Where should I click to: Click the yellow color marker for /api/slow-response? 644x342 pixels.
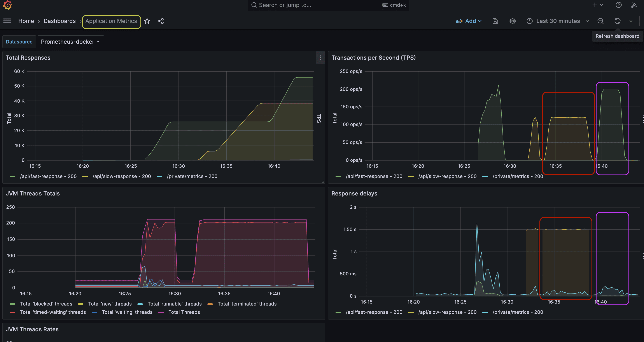pyautogui.click(x=85, y=176)
